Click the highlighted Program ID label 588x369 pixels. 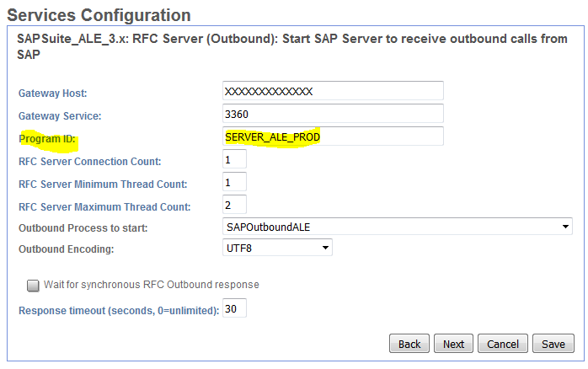(47, 139)
